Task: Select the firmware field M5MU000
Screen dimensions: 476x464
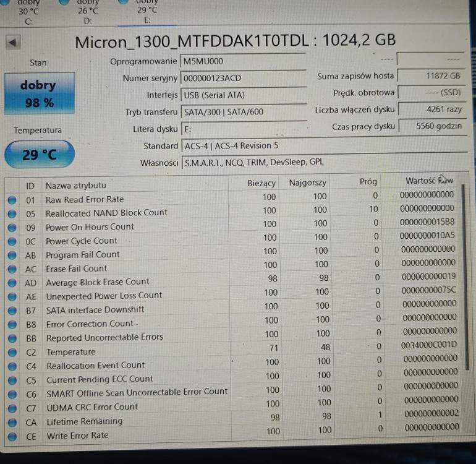Action: click(x=243, y=61)
